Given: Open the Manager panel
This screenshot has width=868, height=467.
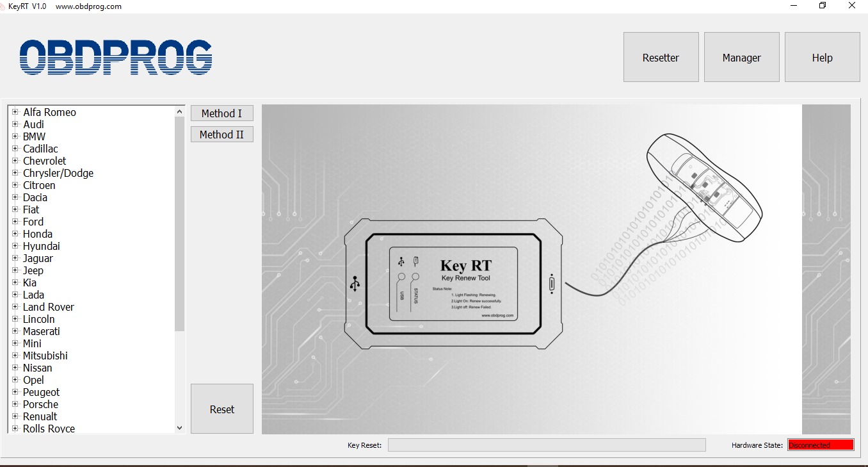Looking at the screenshot, I should (x=741, y=58).
